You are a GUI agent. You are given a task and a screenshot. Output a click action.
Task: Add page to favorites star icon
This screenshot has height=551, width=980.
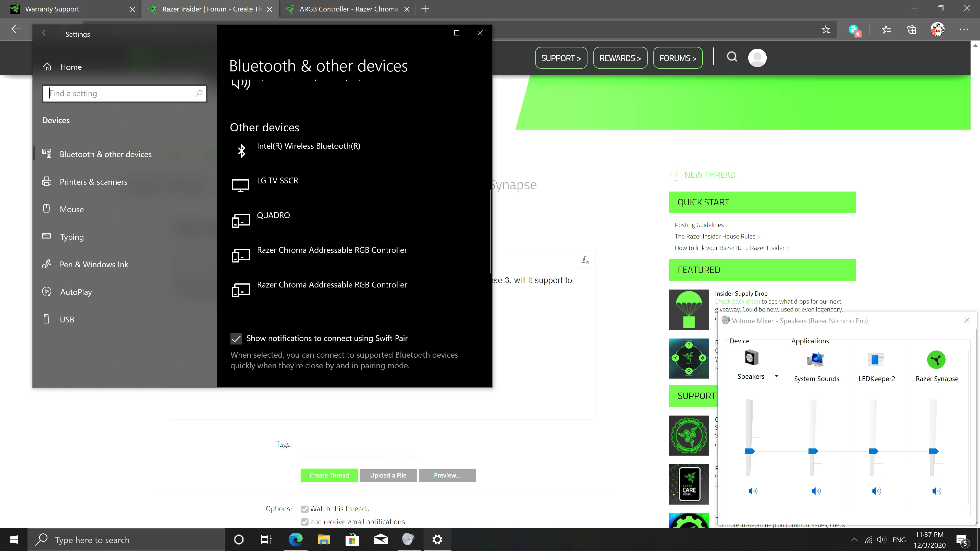pos(826,30)
